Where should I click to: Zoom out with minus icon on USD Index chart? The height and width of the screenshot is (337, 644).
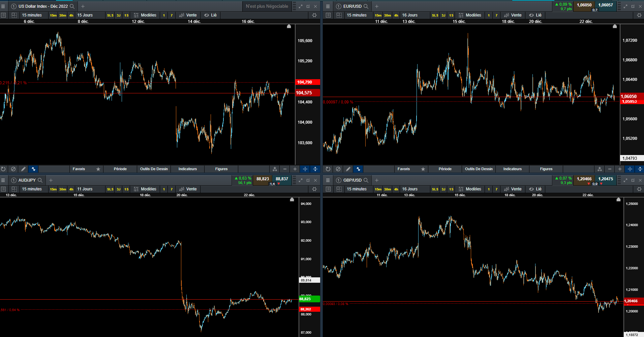[285, 169]
